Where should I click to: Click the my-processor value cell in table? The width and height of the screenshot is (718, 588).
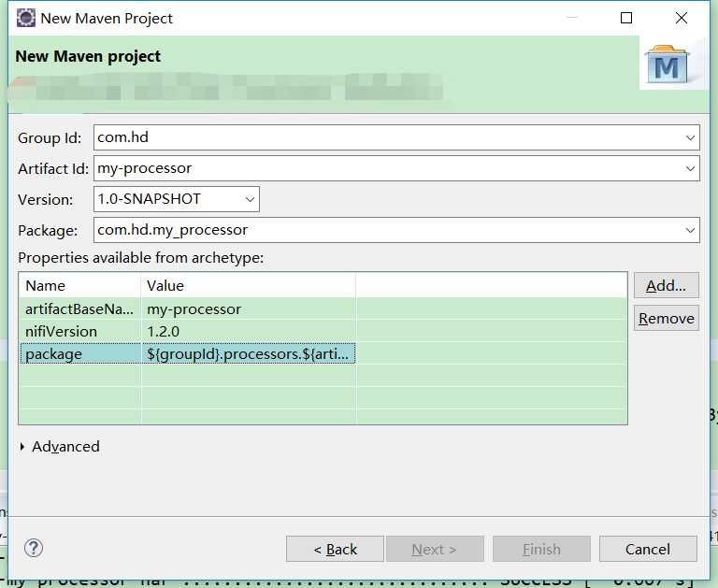(x=249, y=309)
